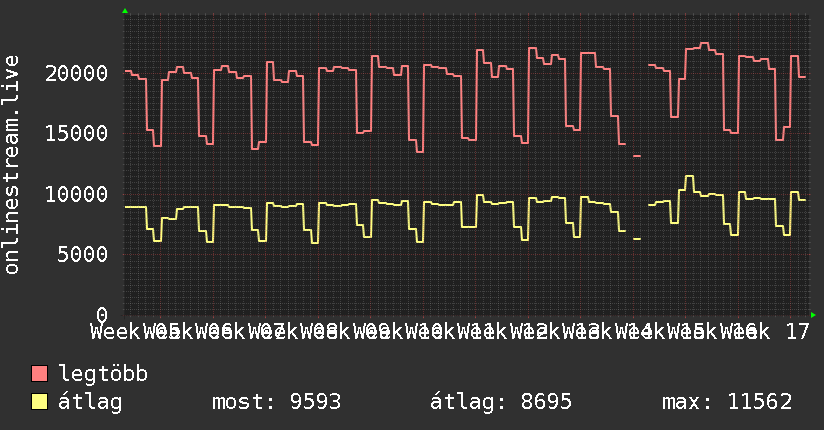Click the pink legtöbb legend swatch
This screenshot has width=824, height=430.
[x=39, y=374]
